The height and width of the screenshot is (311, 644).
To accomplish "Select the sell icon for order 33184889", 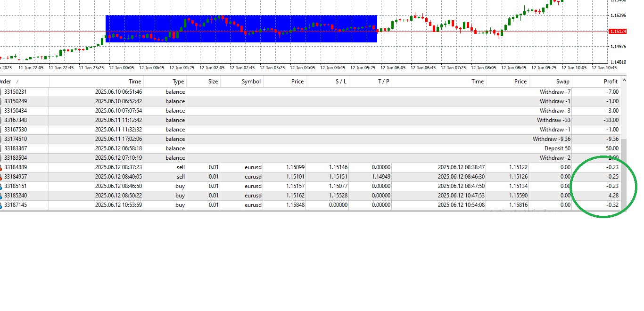I will [1, 167].
